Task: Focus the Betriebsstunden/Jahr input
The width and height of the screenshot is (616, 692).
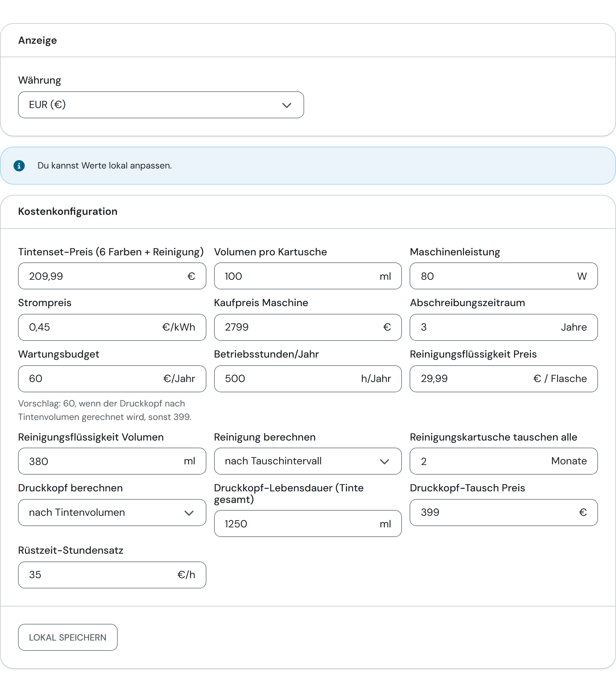Action: [x=308, y=378]
